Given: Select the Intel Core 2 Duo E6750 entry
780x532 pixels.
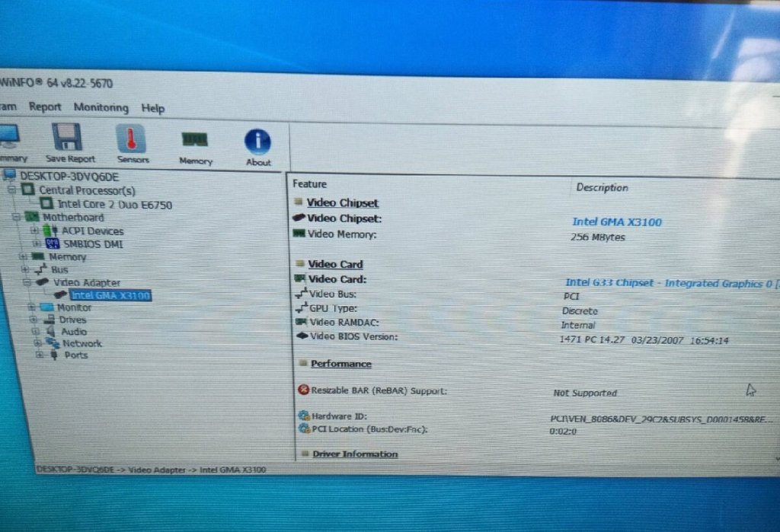Looking at the screenshot, I should pos(115,204).
